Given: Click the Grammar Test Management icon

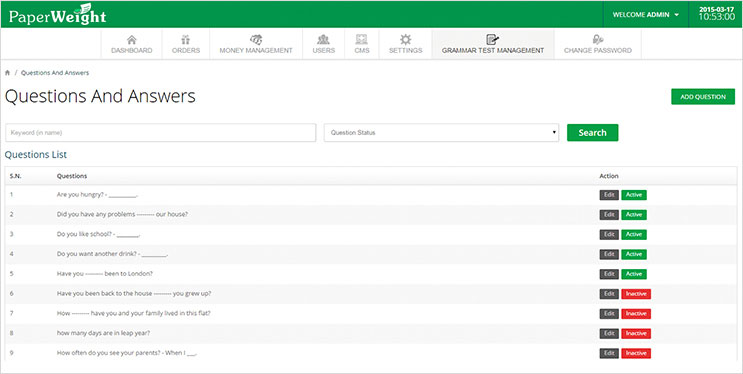Looking at the screenshot, I should [x=493, y=39].
